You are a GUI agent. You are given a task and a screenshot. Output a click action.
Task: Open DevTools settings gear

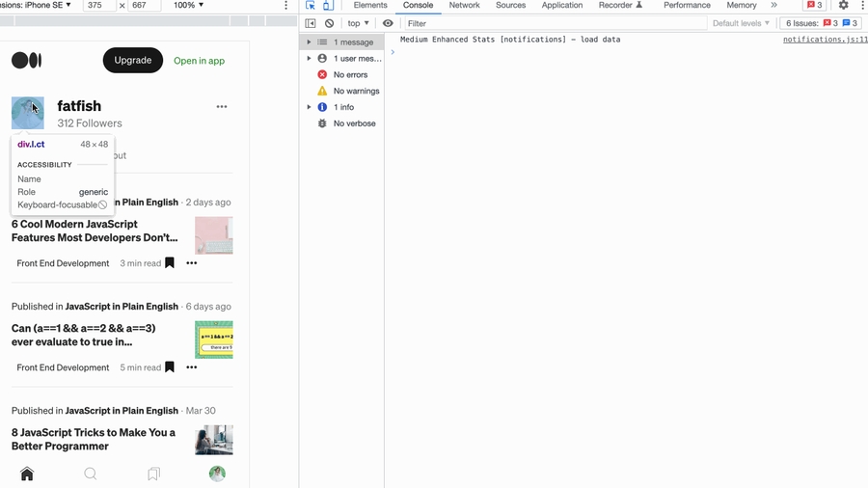[x=843, y=6]
